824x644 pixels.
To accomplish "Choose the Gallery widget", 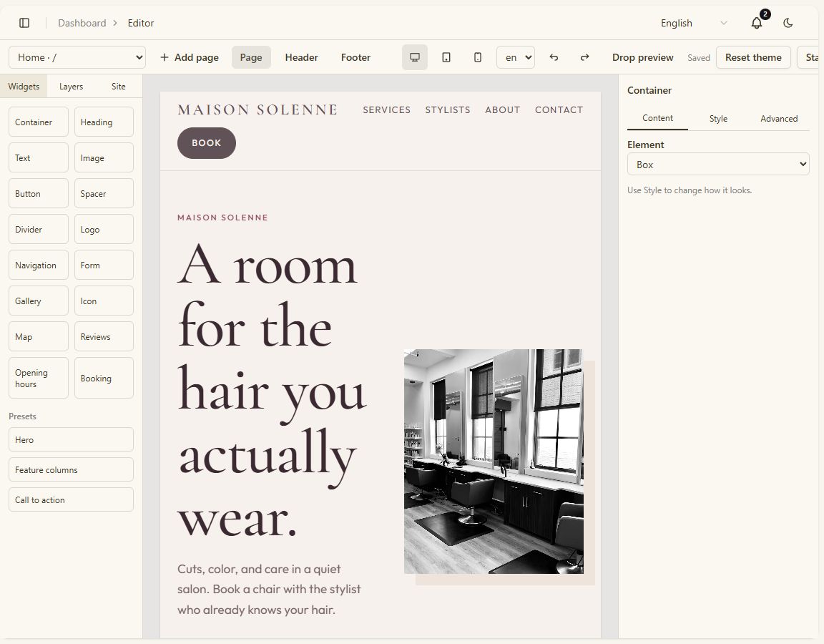I will pos(39,301).
